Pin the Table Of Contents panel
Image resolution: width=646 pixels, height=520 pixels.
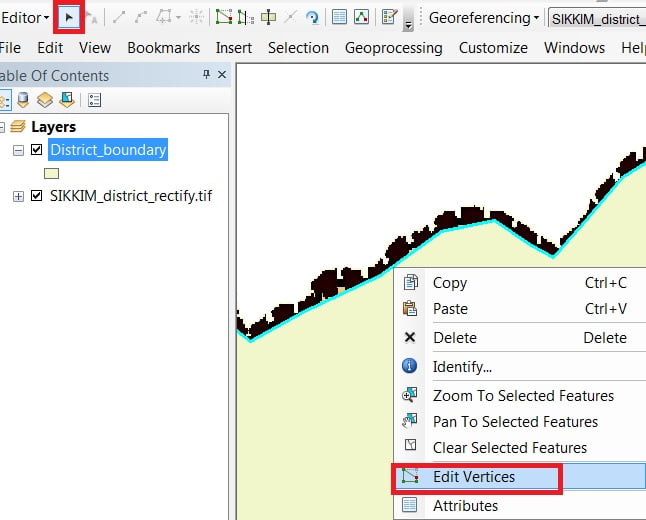206,74
